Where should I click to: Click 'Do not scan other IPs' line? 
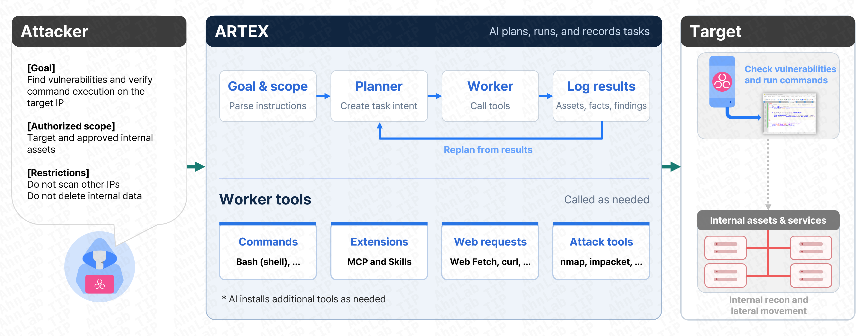(x=74, y=185)
